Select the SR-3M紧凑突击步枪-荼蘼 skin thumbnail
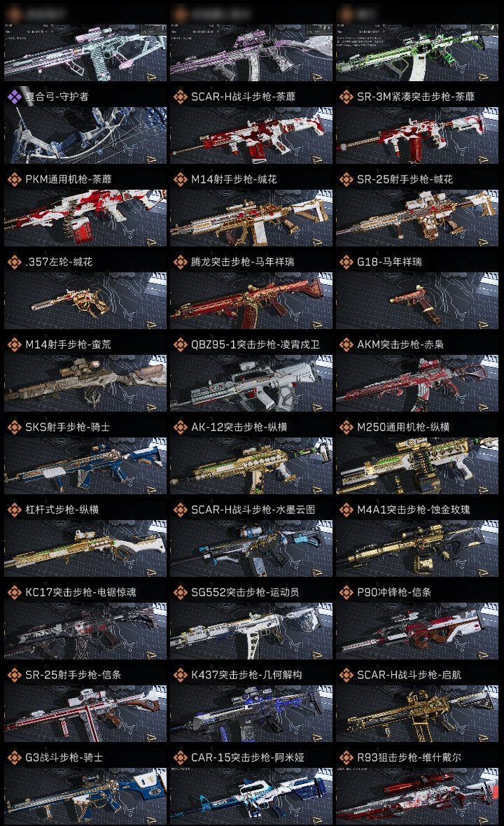Screen dimensions: 504x826 [417, 135]
